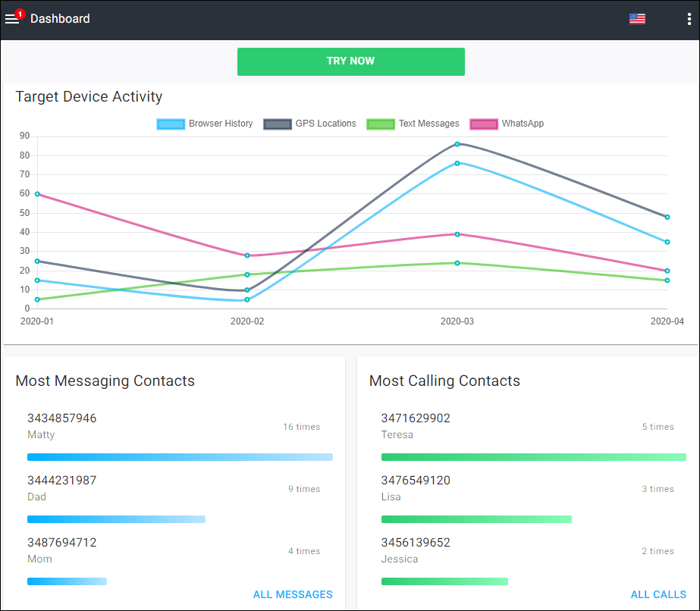Select Jessica's calling contact entry
The image size is (700, 611).
coord(416,550)
